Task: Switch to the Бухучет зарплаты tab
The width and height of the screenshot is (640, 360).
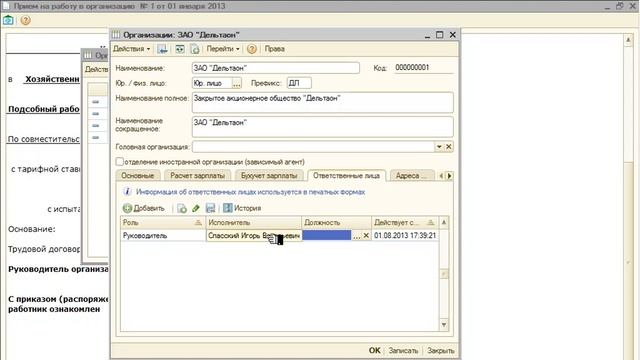Action: point(269,176)
